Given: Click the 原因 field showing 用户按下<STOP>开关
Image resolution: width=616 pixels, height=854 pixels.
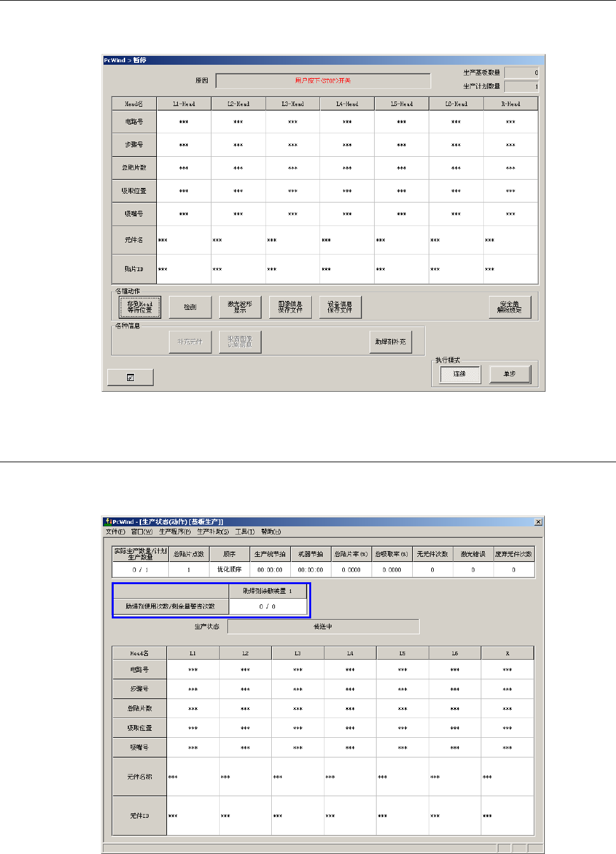Looking at the screenshot, I should (x=323, y=81).
